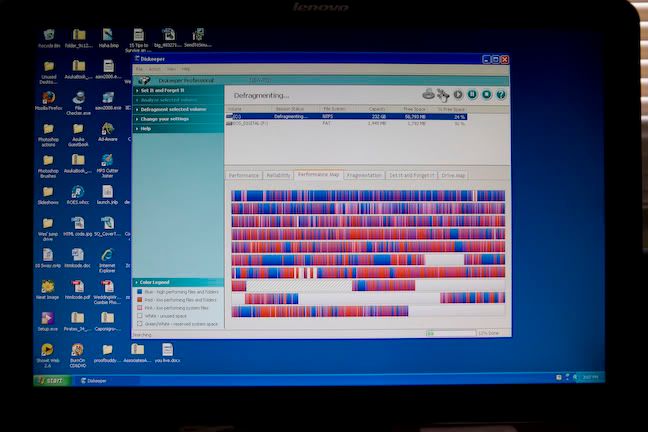Switch to the Drive Map tab

453,175
